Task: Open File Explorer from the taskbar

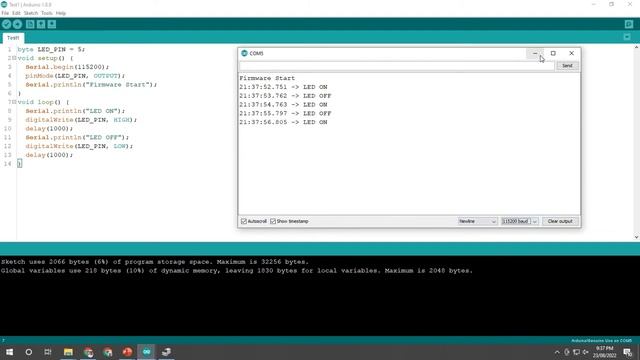Action: [68, 352]
